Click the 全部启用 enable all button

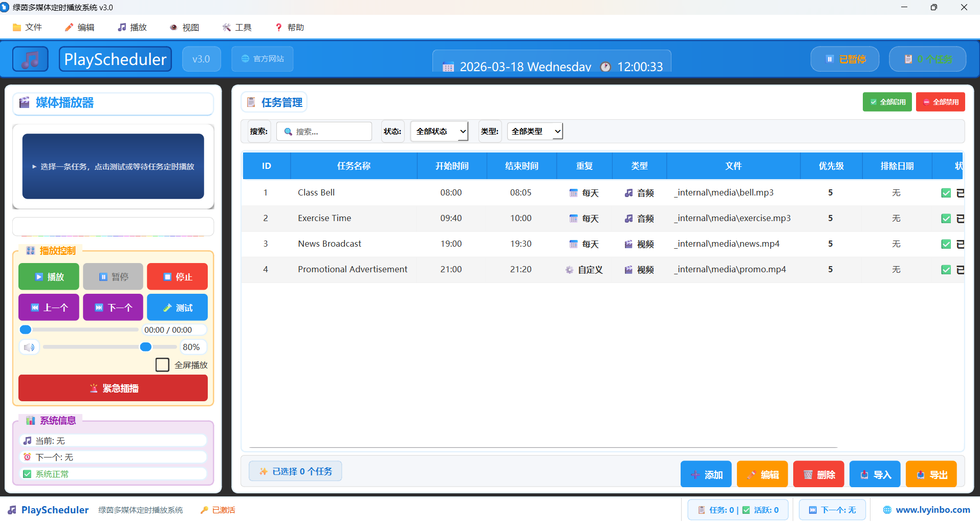tap(887, 102)
